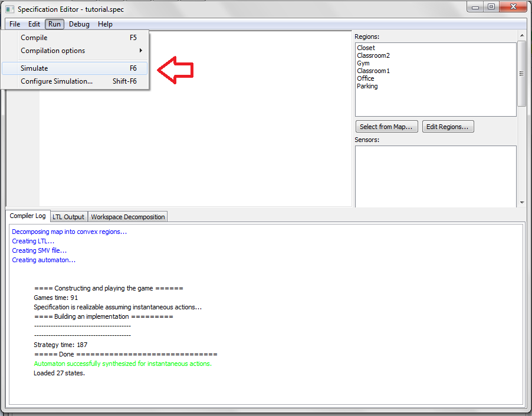Click the 'Creating automaton...' log line

point(44,260)
